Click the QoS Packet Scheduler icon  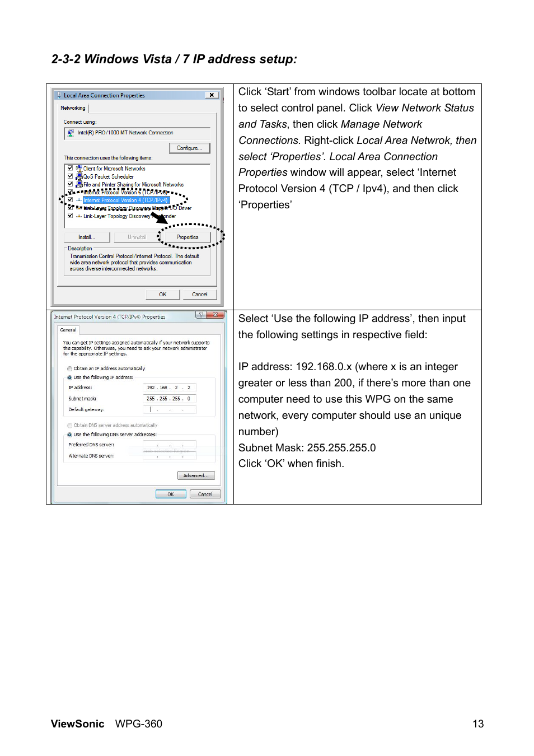point(79,176)
